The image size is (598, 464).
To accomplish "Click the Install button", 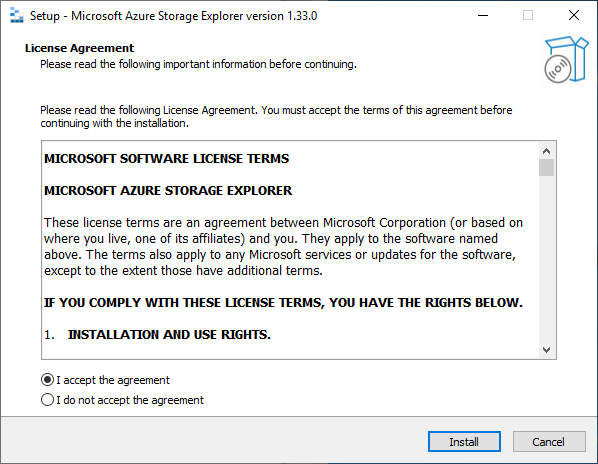I will (464, 442).
